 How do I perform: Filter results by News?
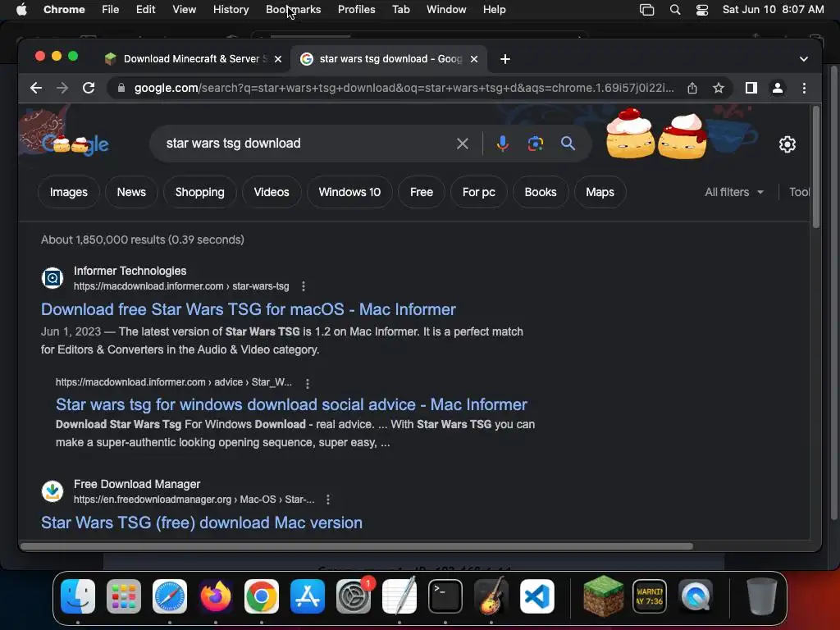(131, 192)
